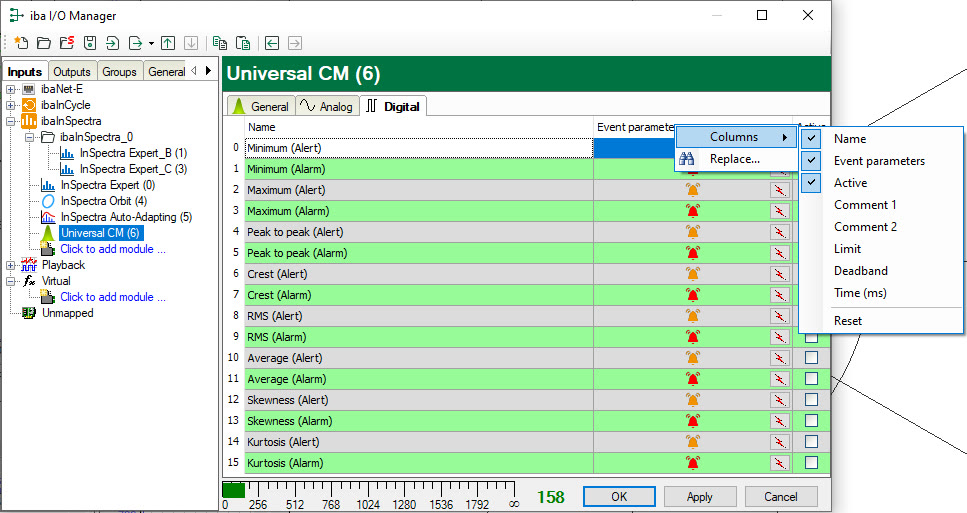Click the green up arrow toolbar icon
The height and width of the screenshot is (513, 967).
click(x=168, y=43)
